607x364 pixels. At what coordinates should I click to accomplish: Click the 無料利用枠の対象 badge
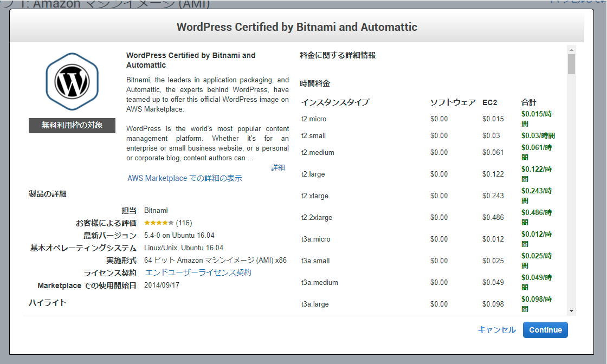click(x=72, y=125)
